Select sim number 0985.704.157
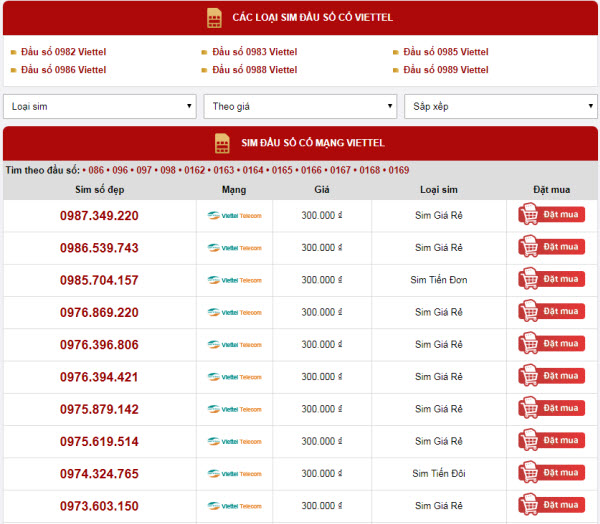 99,280
